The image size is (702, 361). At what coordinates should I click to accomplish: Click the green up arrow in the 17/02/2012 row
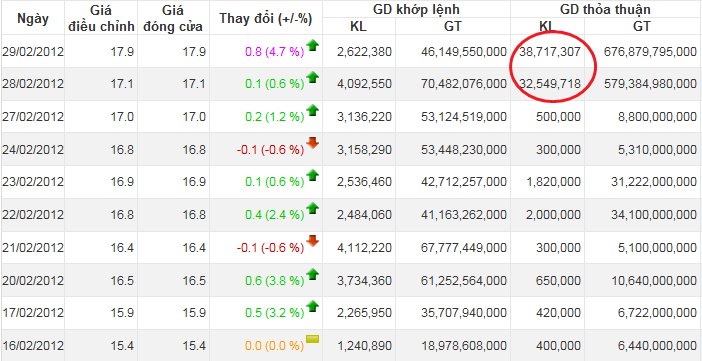[x=312, y=306]
